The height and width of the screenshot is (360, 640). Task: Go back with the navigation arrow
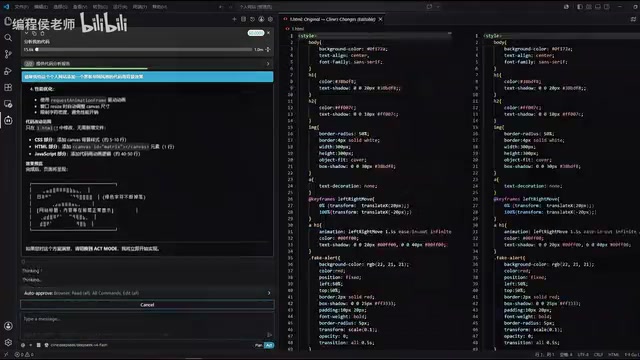pyautogui.click(x=221, y=7)
